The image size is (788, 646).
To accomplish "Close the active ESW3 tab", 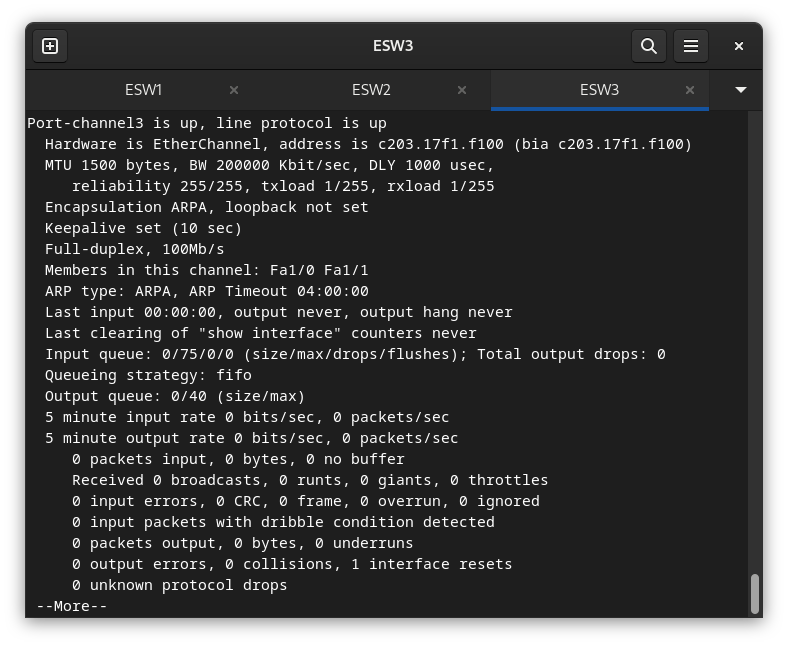I will 690,90.
